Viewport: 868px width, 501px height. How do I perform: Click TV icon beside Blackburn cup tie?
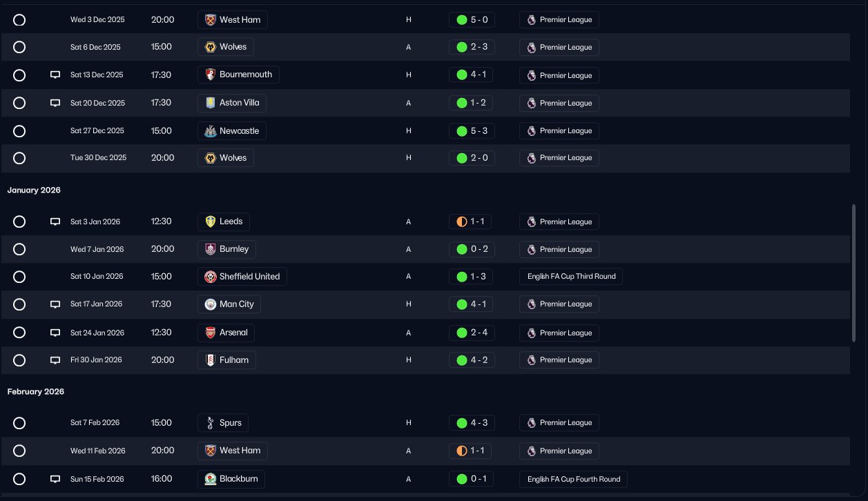point(55,479)
